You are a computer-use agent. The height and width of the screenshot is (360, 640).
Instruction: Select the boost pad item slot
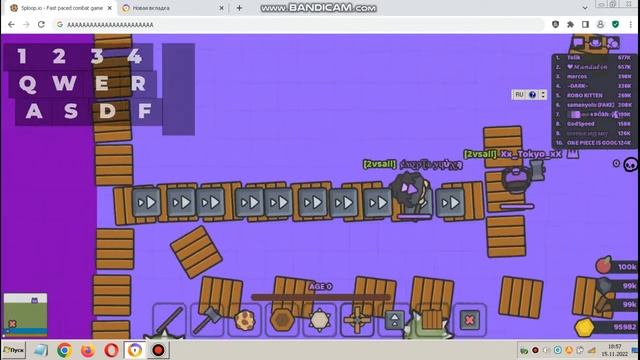(395, 320)
